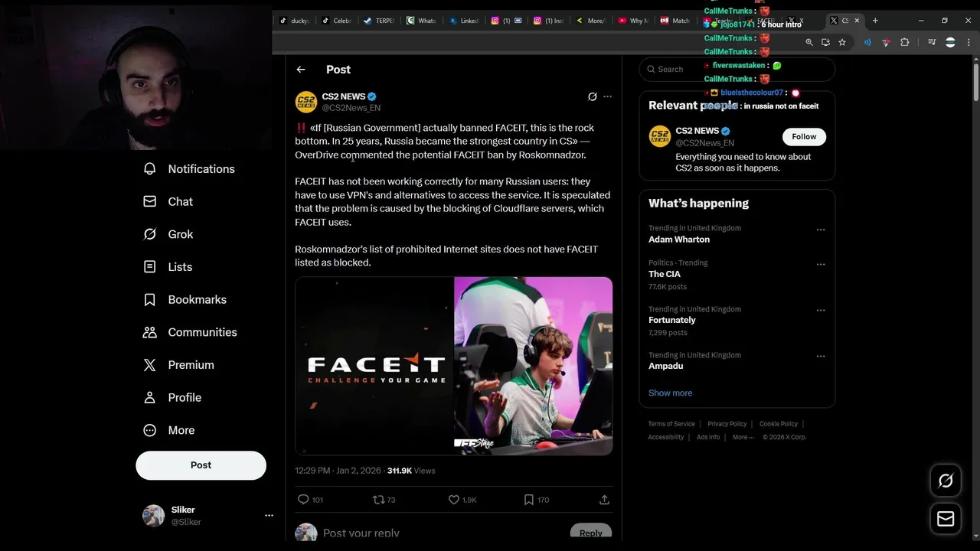
Task: Bookmark the page with the star icon
Action: 842,43
